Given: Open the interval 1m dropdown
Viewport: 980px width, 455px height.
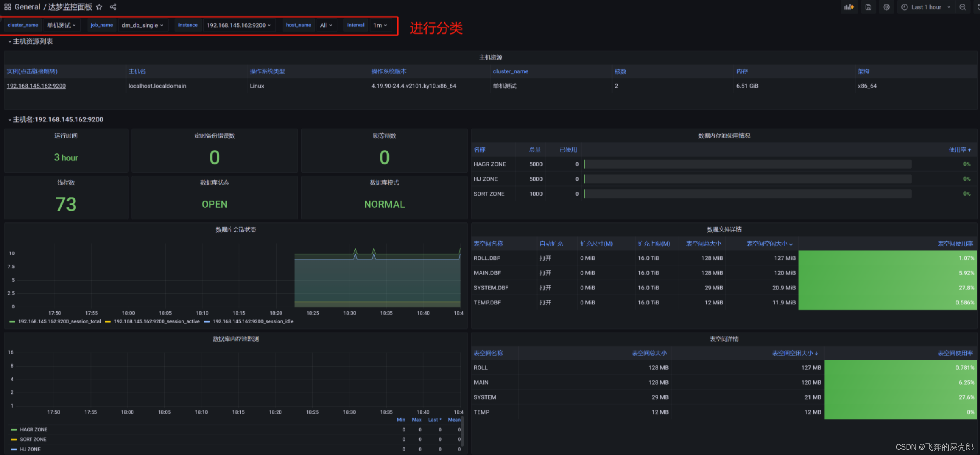Looking at the screenshot, I should pyautogui.click(x=380, y=25).
